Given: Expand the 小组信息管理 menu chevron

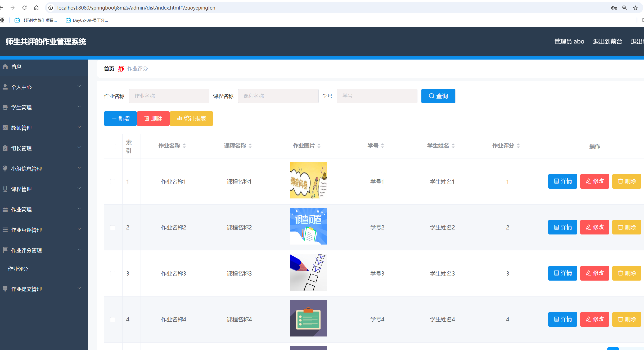Looking at the screenshot, I should 79,168.
